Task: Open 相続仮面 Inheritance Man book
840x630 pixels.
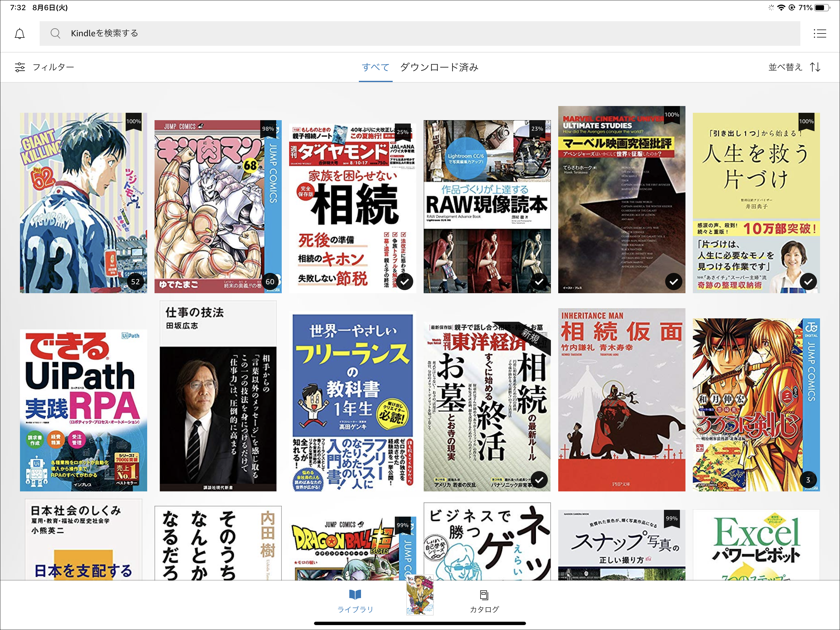Action: pyautogui.click(x=622, y=400)
